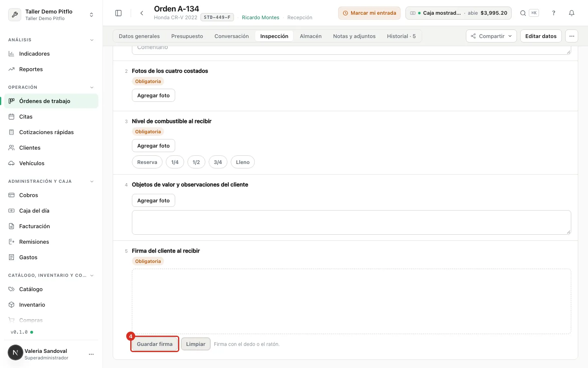Click the signature drawing area
Viewport: 588px width, 368px height.
point(351,301)
